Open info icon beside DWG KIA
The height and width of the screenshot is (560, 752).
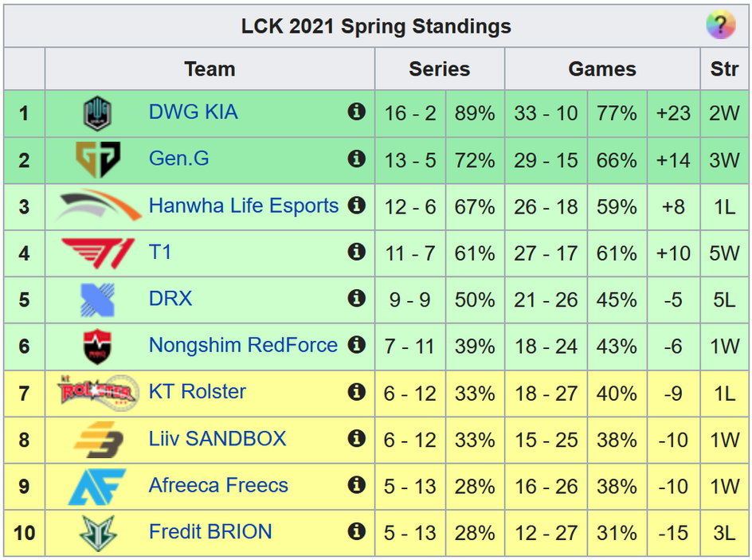click(x=356, y=112)
